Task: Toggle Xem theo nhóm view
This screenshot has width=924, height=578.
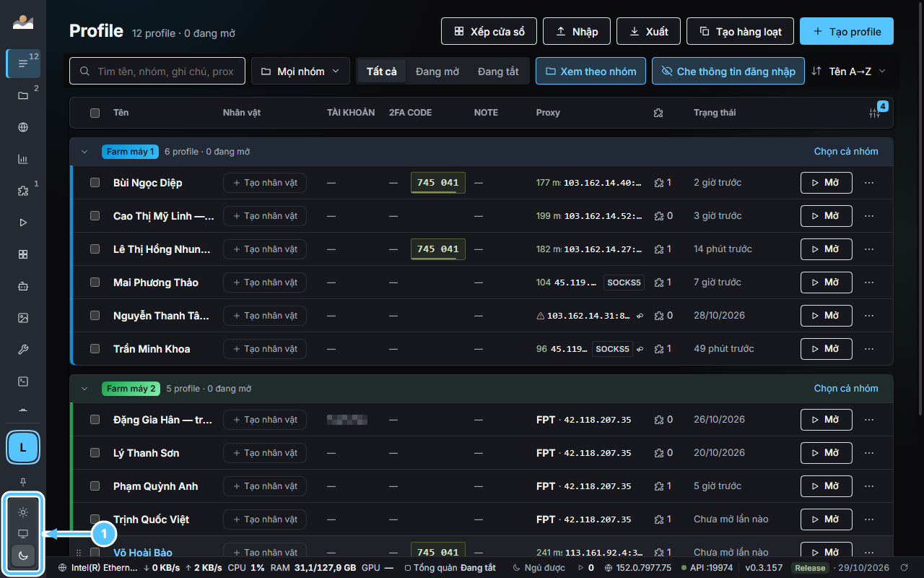Action: click(590, 71)
